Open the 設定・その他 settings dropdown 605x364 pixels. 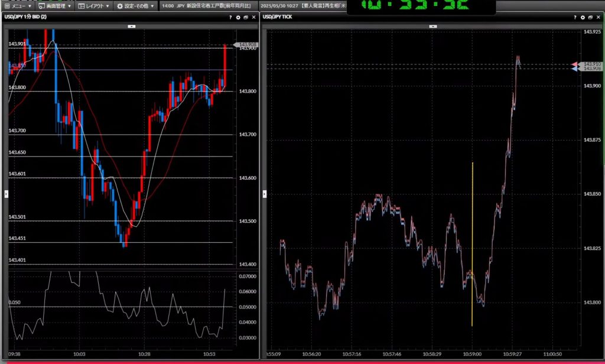(135, 6)
